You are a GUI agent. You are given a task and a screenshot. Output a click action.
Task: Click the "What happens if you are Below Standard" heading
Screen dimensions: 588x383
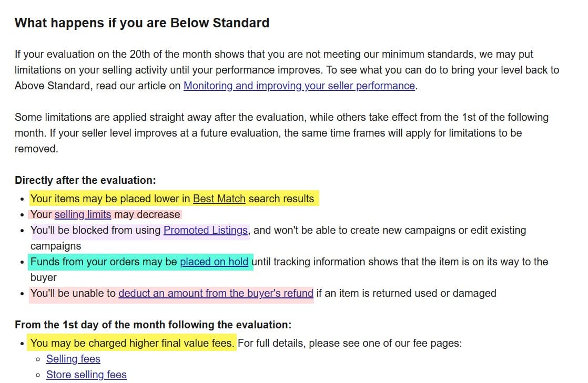142,23
